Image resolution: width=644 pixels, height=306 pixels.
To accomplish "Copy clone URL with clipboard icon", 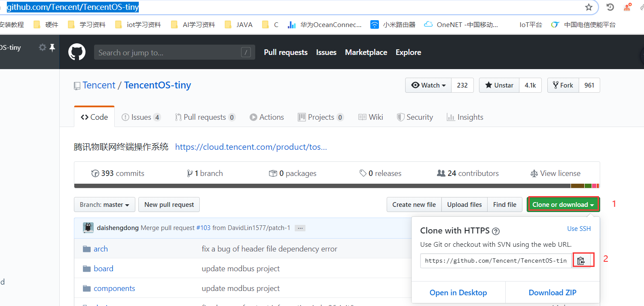I will point(581,261).
